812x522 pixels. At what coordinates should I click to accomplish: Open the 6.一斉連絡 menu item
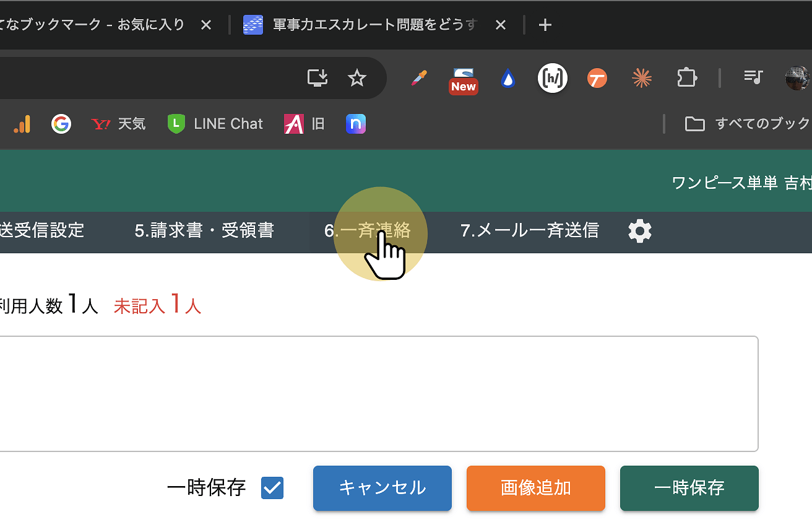(x=368, y=231)
